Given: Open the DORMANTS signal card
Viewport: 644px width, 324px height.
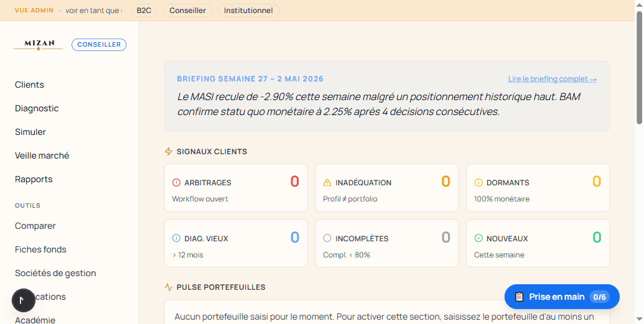Looking at the screenshot, I should tap(538, 188).
